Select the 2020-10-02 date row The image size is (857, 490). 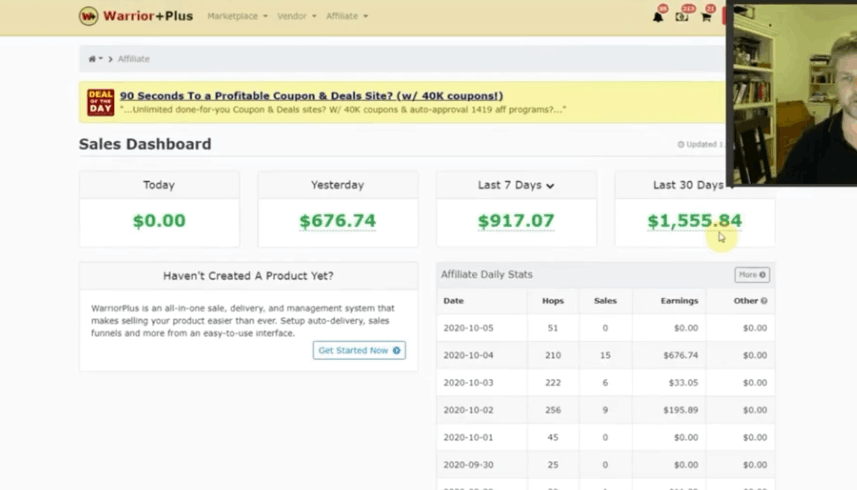[605, 410]
